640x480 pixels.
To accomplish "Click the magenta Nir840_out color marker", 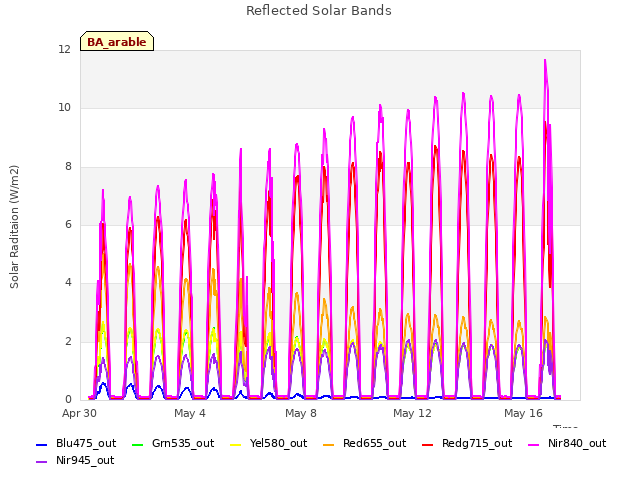I will click(x=533, y=444).
